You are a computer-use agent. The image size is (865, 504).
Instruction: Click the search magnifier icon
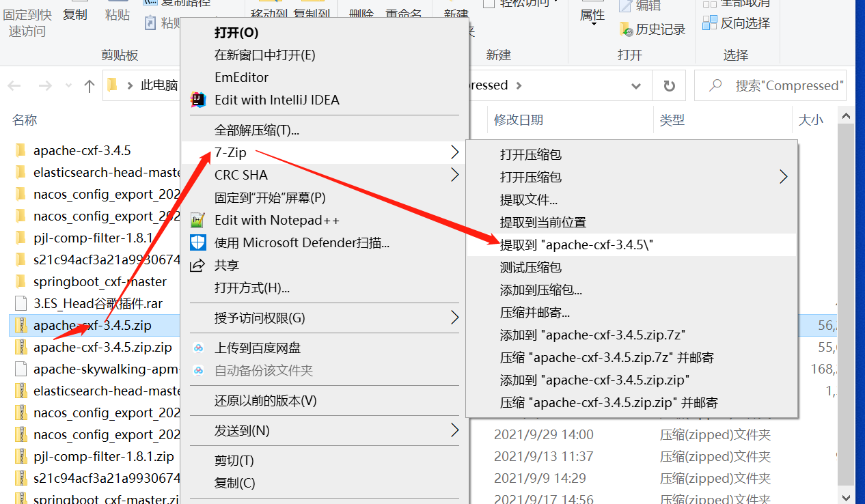(715, 85)
